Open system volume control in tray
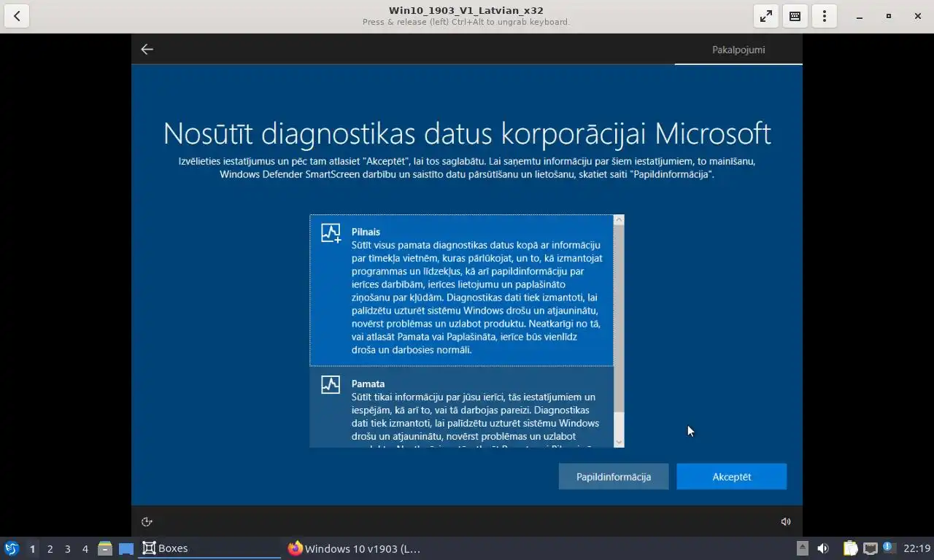This screenshot has width=934, height=560. click(823, 548)
